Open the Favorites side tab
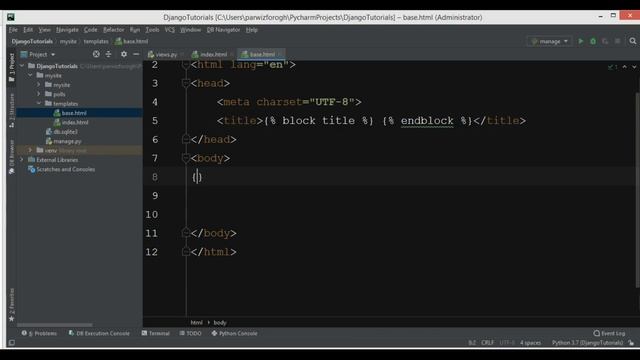Viewport: 640px width, 360px height. [11, 305]
